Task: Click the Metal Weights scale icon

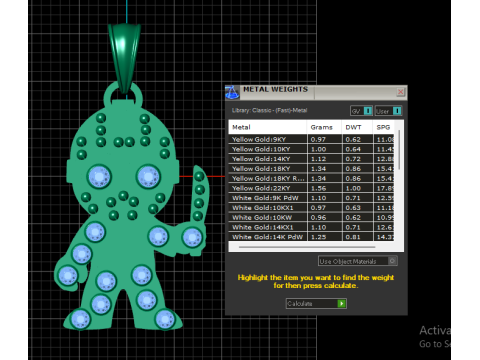Action: coord(232,92)
